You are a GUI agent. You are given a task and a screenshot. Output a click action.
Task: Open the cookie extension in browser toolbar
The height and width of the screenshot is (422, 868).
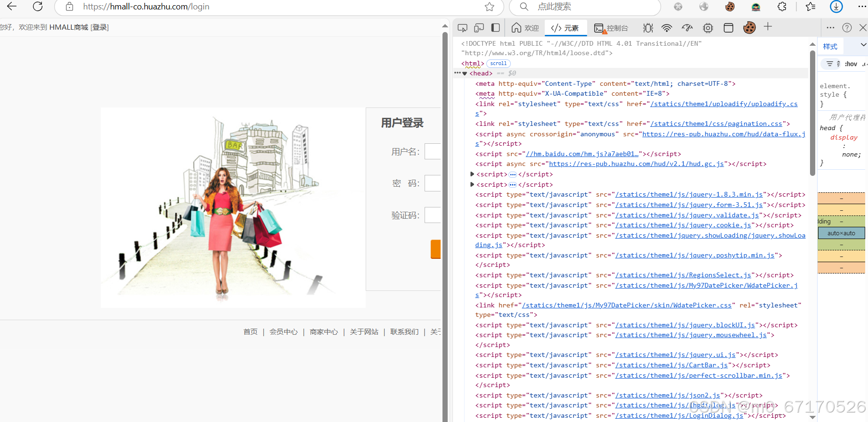[x=730, y=7]
